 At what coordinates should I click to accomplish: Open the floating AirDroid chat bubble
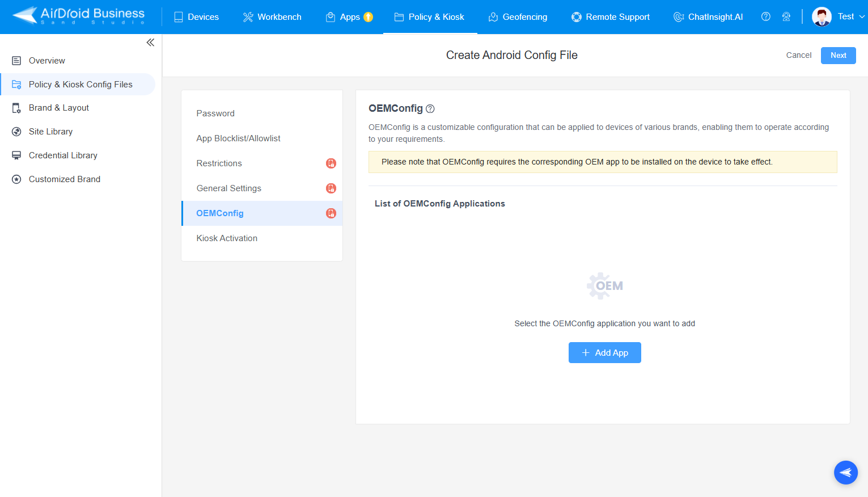[x=845, y=472]
